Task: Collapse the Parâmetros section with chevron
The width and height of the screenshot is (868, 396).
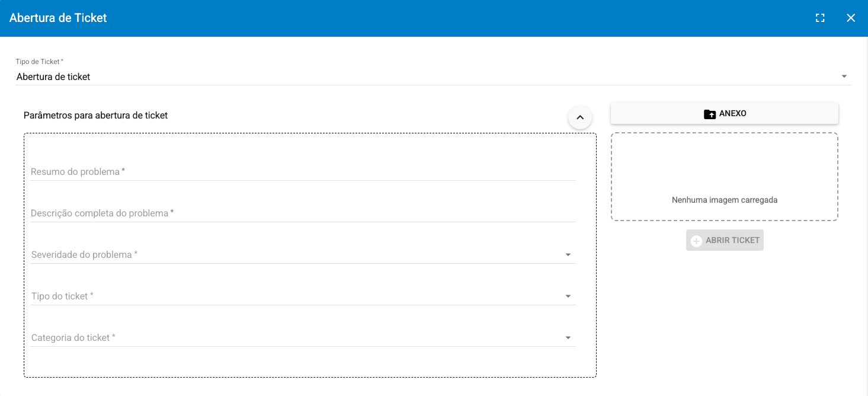Action: 580,117
